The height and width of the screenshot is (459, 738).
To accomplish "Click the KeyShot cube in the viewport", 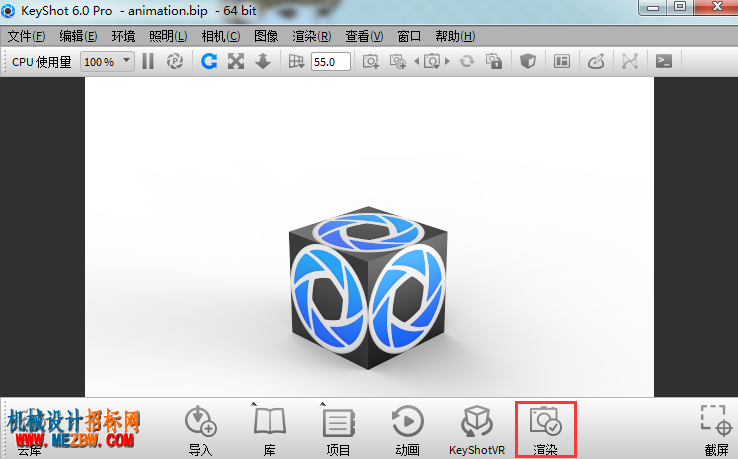I will [368, 287].
